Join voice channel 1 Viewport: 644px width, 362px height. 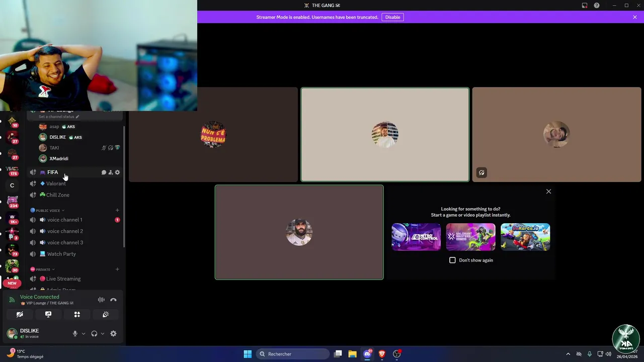(74, 220)
